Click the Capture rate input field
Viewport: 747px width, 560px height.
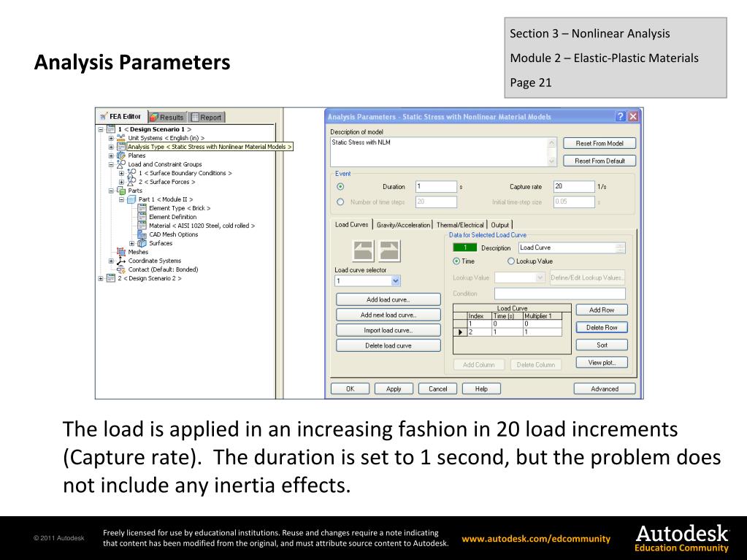point(574,187)
